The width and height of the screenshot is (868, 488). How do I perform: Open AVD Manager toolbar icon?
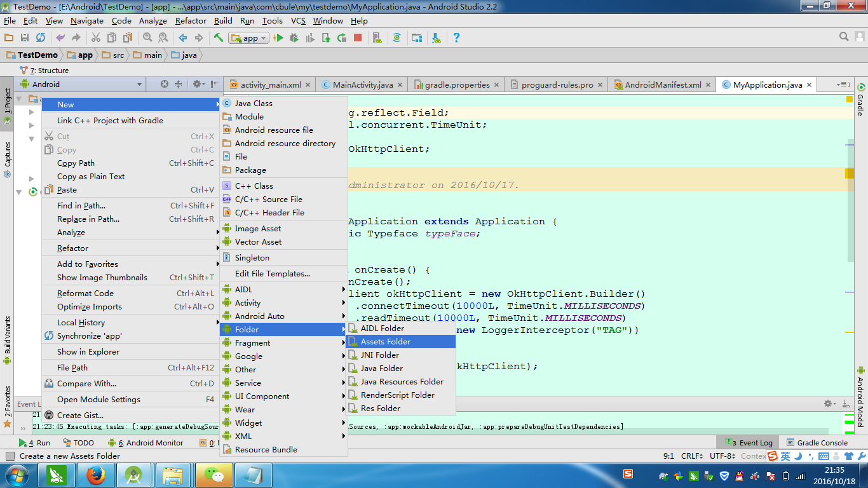pos(377,38)
